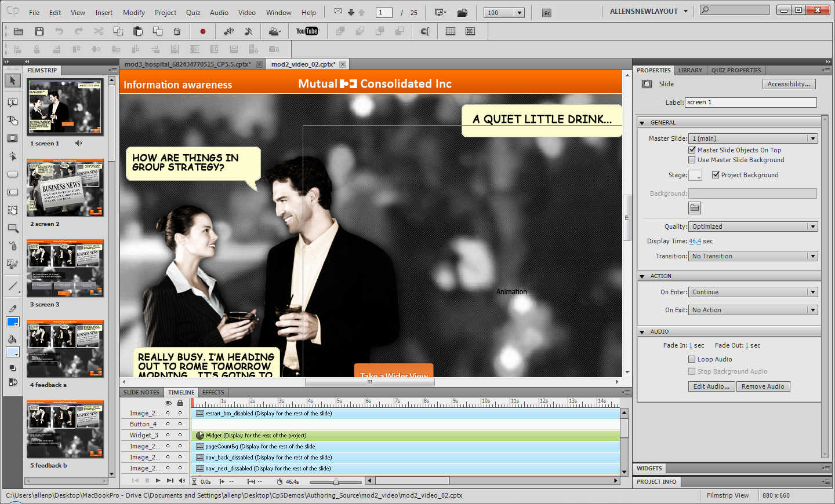Click the Record Audio speaker icon
This screenshot has height=504, width=835.
(228, 31)
